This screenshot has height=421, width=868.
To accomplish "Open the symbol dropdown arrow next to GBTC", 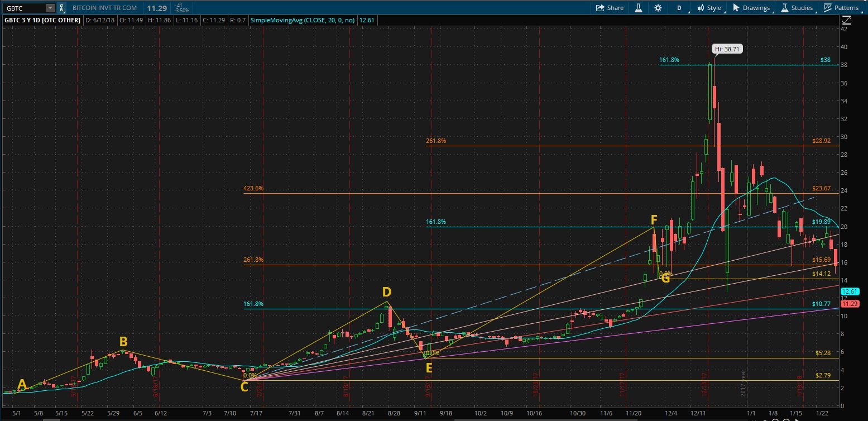I will pos(50,8).
